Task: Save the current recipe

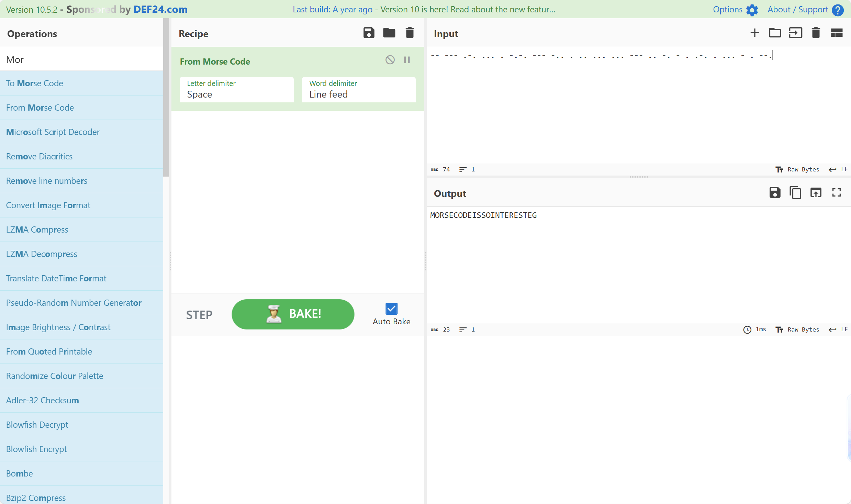Action: coord(369,33)
